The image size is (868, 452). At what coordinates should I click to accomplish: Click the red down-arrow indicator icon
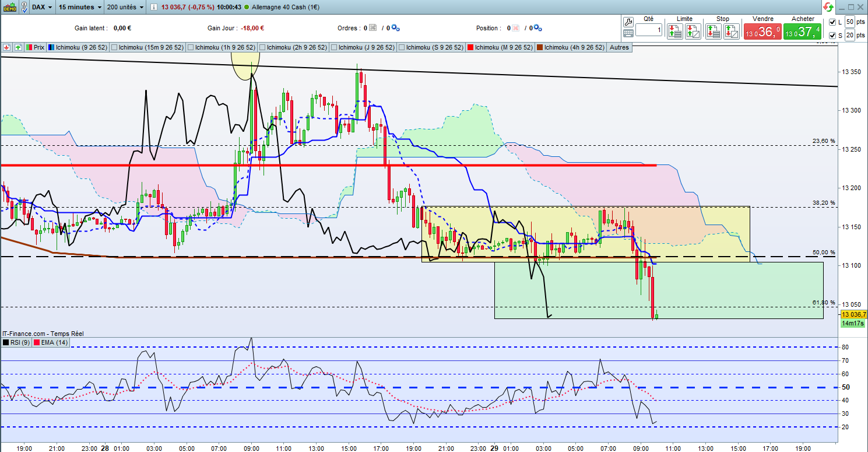[x=8, y=47]
